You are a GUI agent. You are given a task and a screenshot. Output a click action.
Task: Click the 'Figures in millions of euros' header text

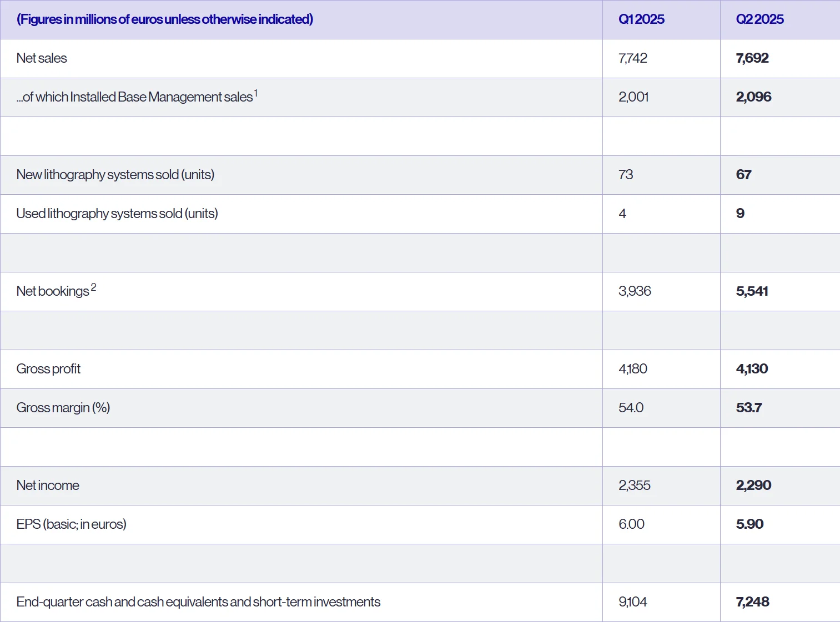pos(165,19)
